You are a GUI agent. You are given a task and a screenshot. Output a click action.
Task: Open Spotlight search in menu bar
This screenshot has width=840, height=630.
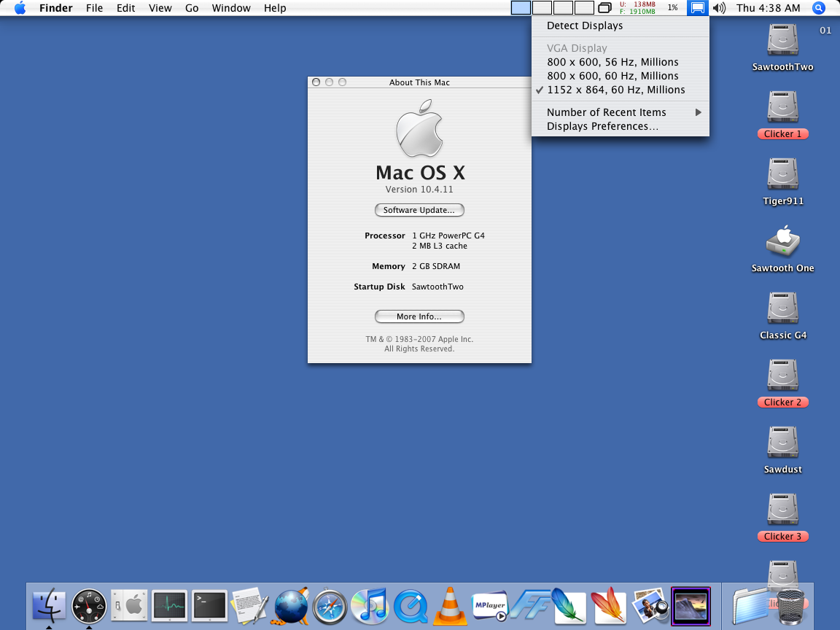pos(818,8)
